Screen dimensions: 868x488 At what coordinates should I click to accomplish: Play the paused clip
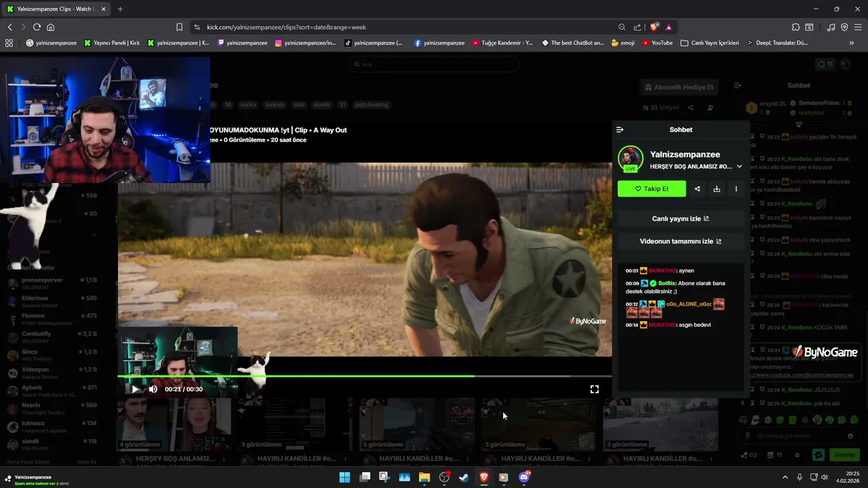135,389
